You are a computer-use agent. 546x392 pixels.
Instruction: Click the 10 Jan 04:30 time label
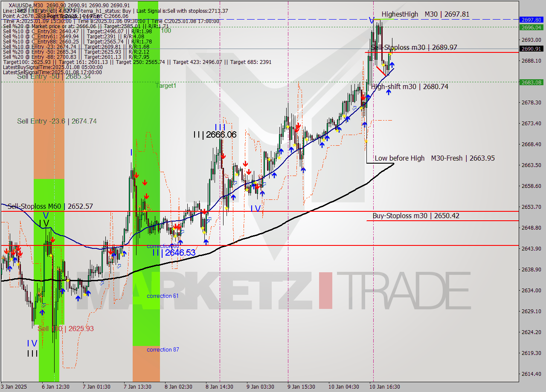[344, 387]
